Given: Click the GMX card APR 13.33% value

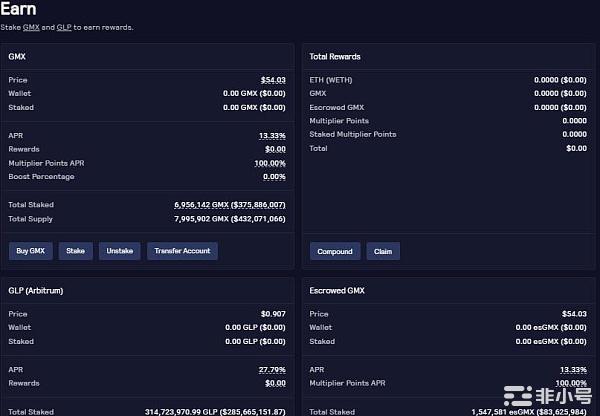Looking at the screenshot, I should click(271, 135).
